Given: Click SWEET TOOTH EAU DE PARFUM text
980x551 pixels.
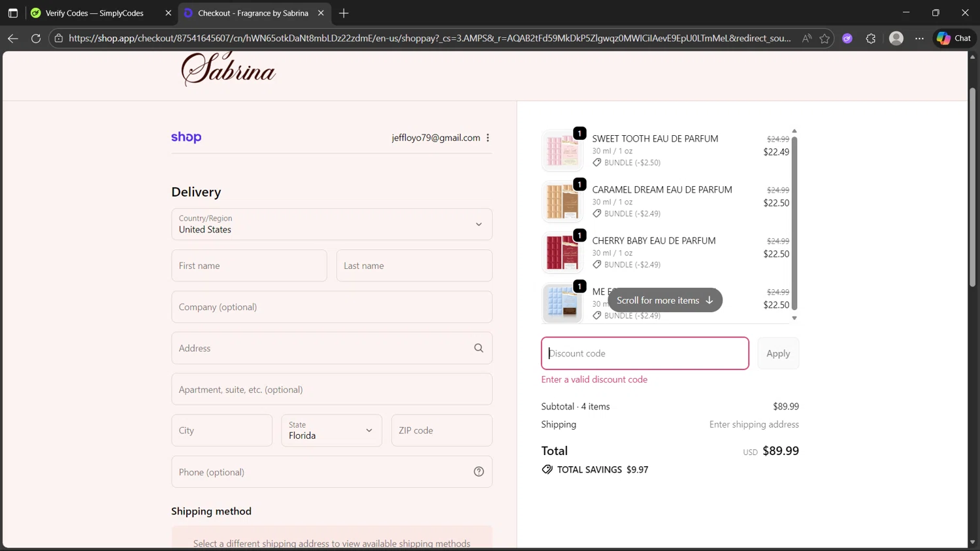Looking at the screenshot, I should point(655,138).
